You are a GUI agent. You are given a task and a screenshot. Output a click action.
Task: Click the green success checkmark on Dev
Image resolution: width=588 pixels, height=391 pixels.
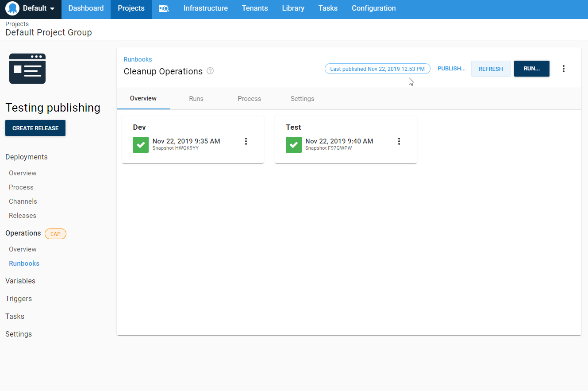[x=141, y=145]
